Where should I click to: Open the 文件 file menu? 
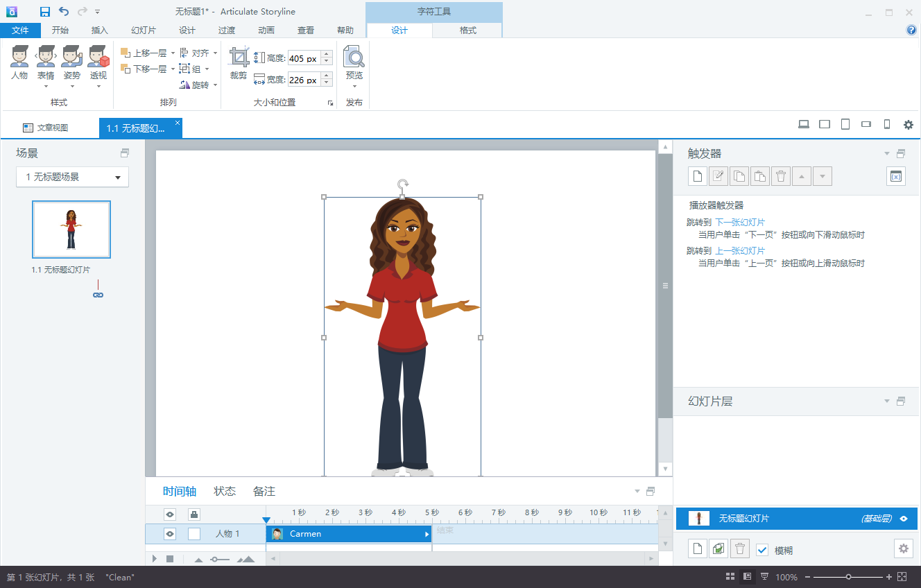(20, 31)
